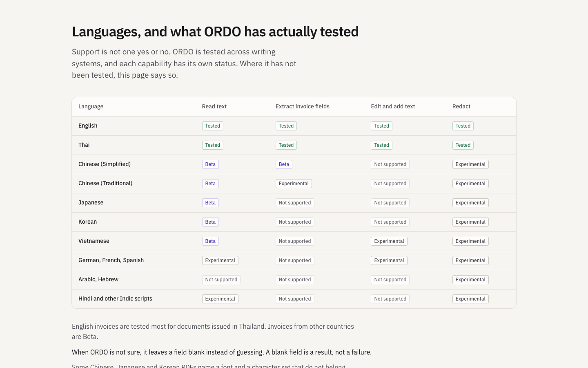Click Thai Extract invoice fields Tested badge
This screenshot has width=588, height=368.
tap(286, 145)
